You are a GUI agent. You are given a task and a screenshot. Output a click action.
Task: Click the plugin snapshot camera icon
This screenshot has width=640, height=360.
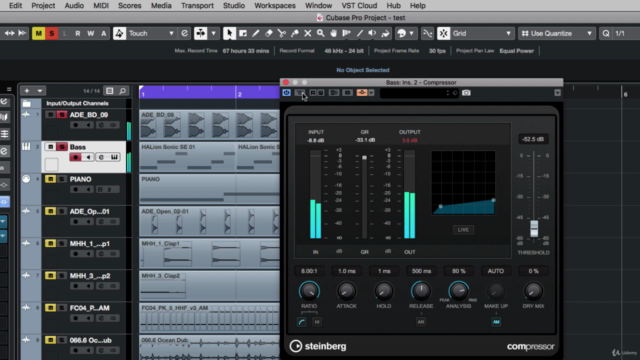tap(466, 93)
